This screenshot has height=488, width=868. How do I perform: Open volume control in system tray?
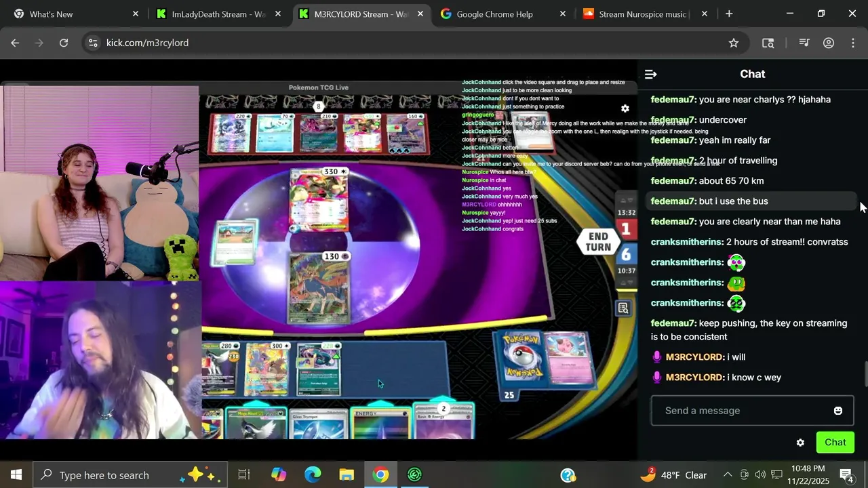[760, 475]
